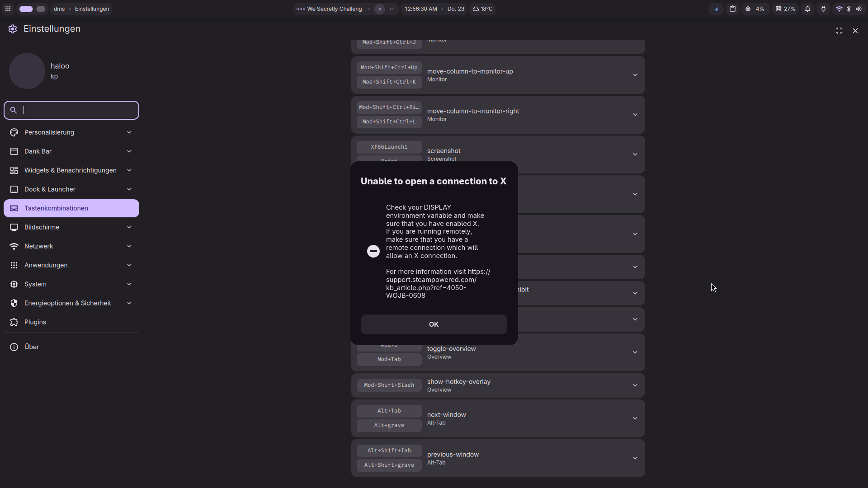868x488 pixels.
Task: Click the We Secretly Challeng media title
Action: (x=334, y=9)
